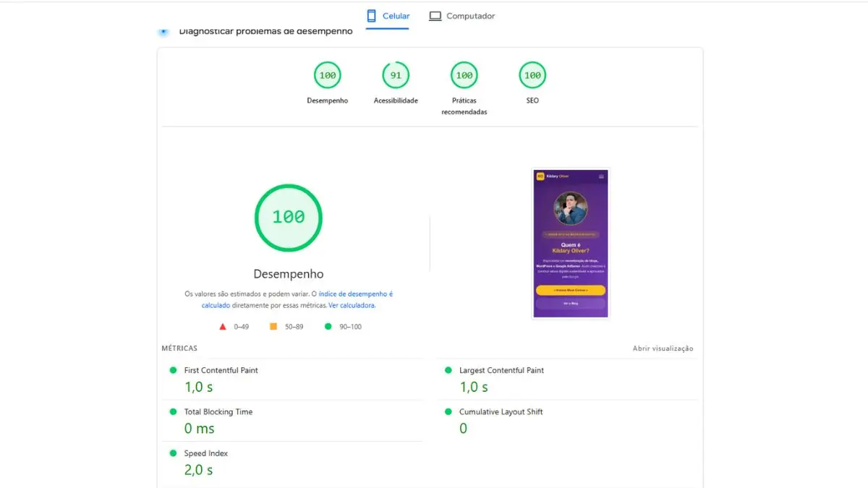The height and width of the screenshot is (488, 868).
Task: Click the red triangle 0–49 legend icon
Action: (223, 327)
